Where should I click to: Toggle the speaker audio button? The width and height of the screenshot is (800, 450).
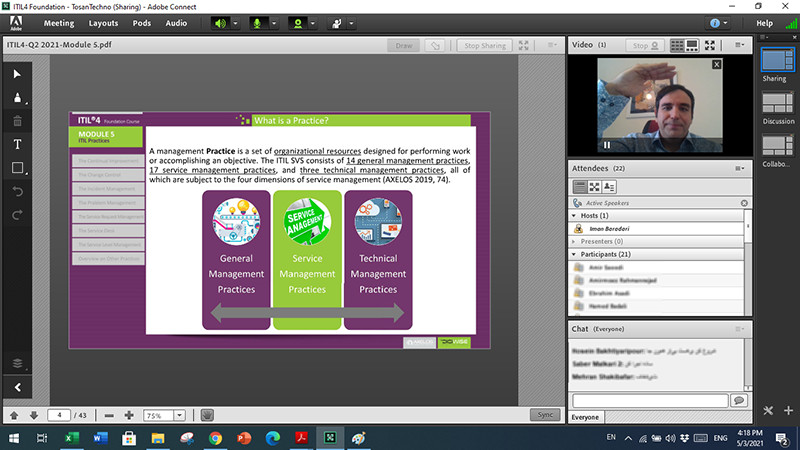pyautogui.click(x=220, y=23)
